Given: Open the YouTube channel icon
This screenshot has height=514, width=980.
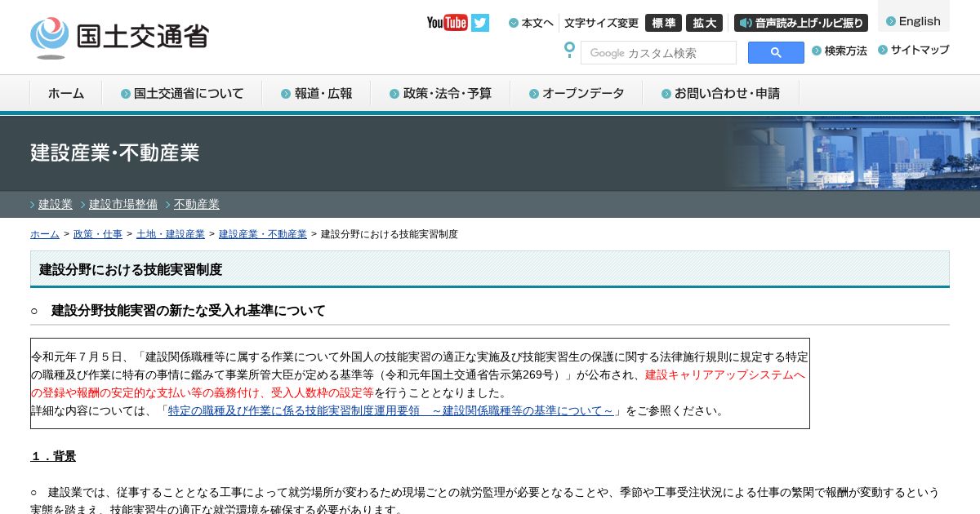Looking at the screenshot, I should click(447, 23).
